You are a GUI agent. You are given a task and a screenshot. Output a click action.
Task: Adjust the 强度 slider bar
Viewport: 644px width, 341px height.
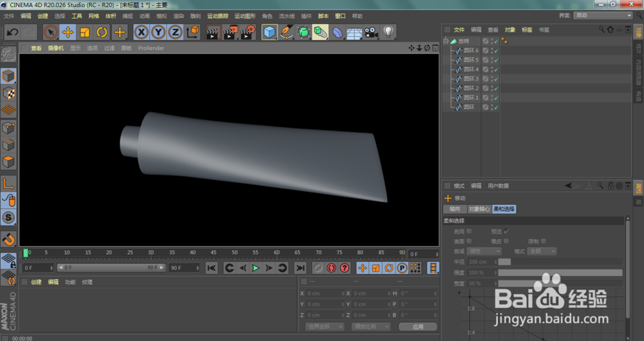click(x=560, y=273)
